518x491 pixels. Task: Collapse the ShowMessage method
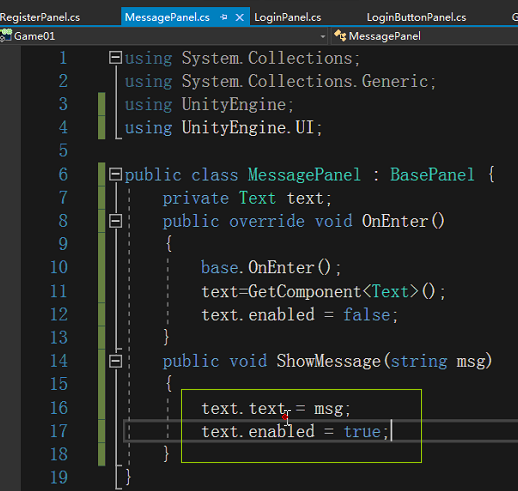point(115,361)
